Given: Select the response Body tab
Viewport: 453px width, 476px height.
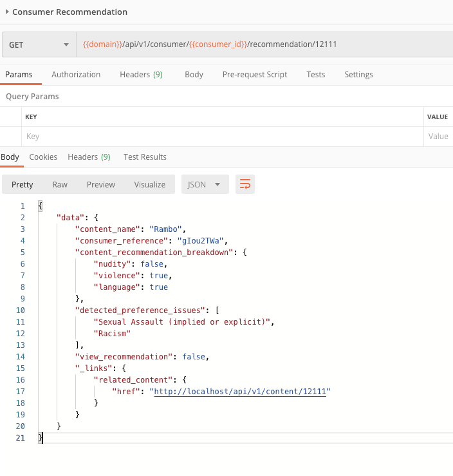Looking at the screenshot, I should tap(10, 157).
